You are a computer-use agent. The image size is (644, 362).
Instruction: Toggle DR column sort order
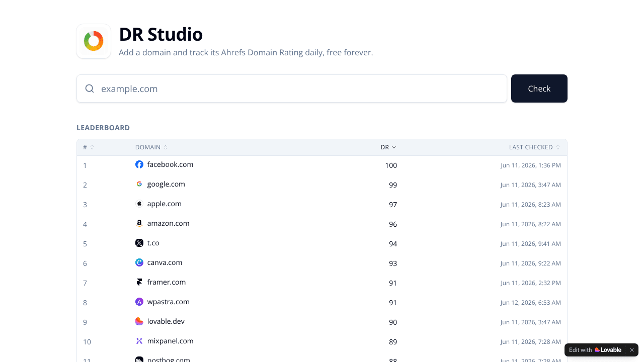[x=388, y=147]
